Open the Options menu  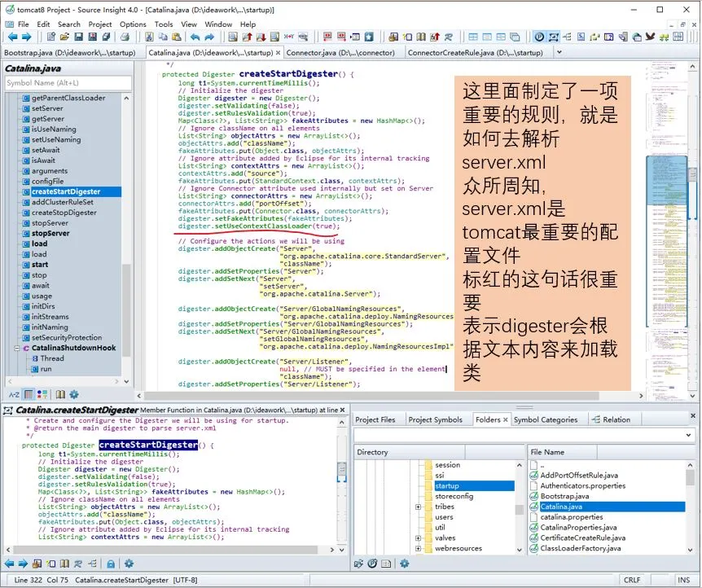[x=133, y=24]
